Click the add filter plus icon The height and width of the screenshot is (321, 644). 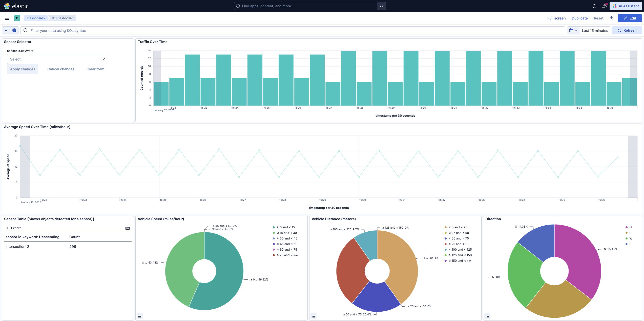pyautogui.click(x=14, y=30)
